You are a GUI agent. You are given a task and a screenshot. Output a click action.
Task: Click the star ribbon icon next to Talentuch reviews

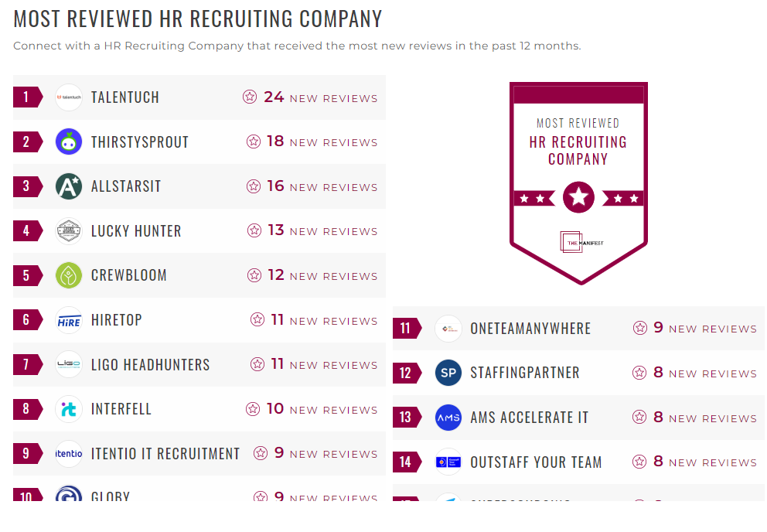coord(250,96)
